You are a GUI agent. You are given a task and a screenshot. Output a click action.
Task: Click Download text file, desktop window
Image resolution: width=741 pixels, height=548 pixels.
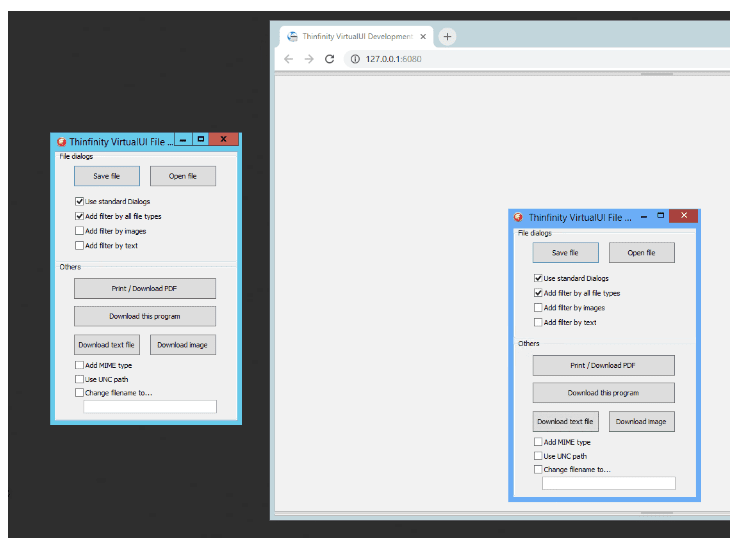pos(107,345)
